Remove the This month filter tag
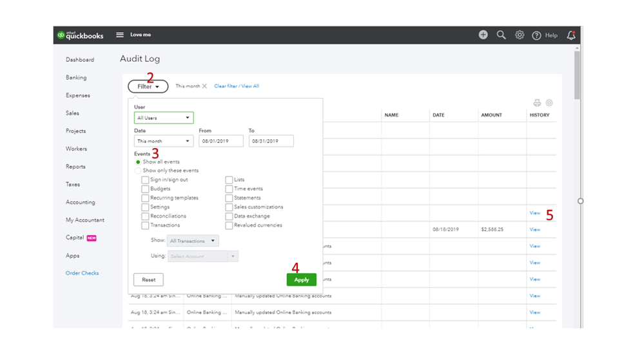The image size is (644, 362). (x=204, y=86)
